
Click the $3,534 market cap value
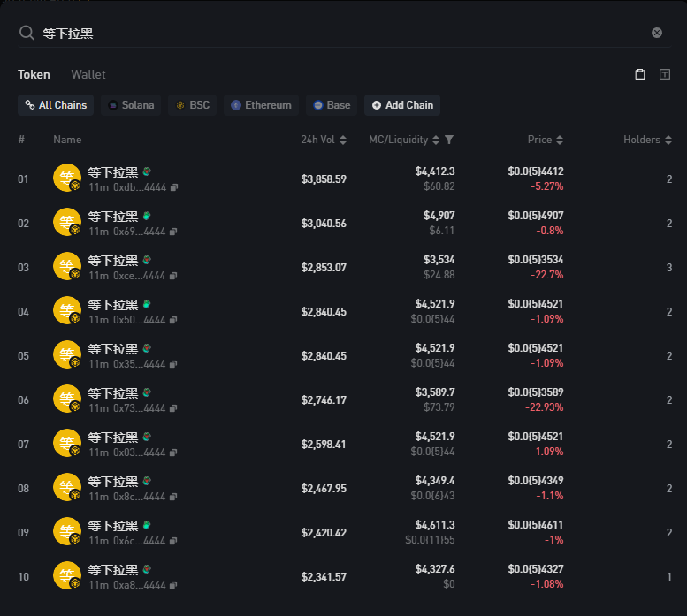coord(439,260)
